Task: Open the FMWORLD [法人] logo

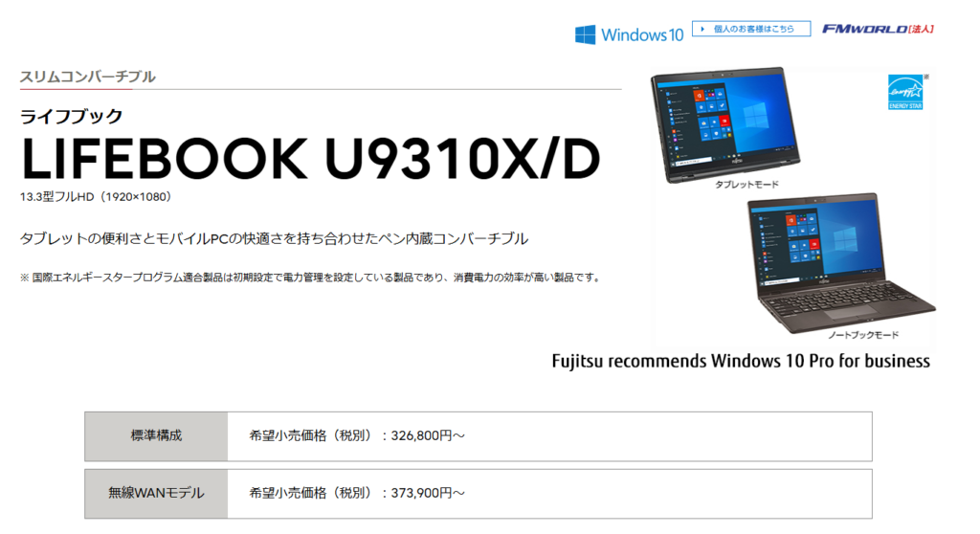Action: pyautogui.click(x=878, y=29)
